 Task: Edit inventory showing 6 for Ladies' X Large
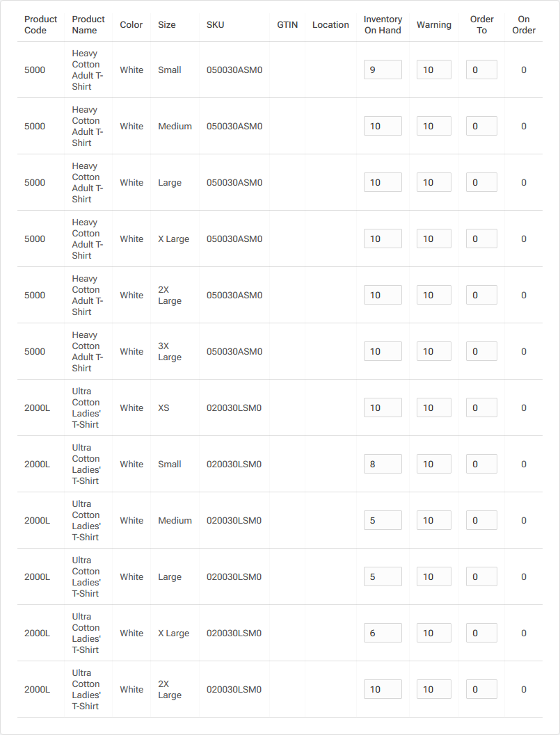tap(383, 633)
